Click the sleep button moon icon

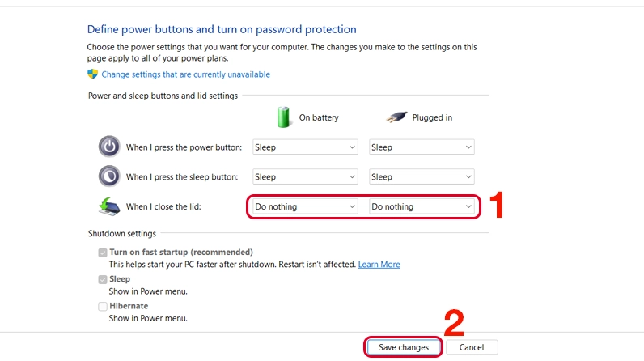108,176
